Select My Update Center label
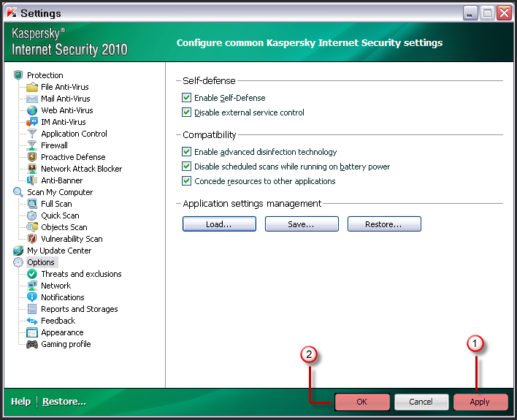Viewport: 517px width, 420px height. [x=59, y=251]
